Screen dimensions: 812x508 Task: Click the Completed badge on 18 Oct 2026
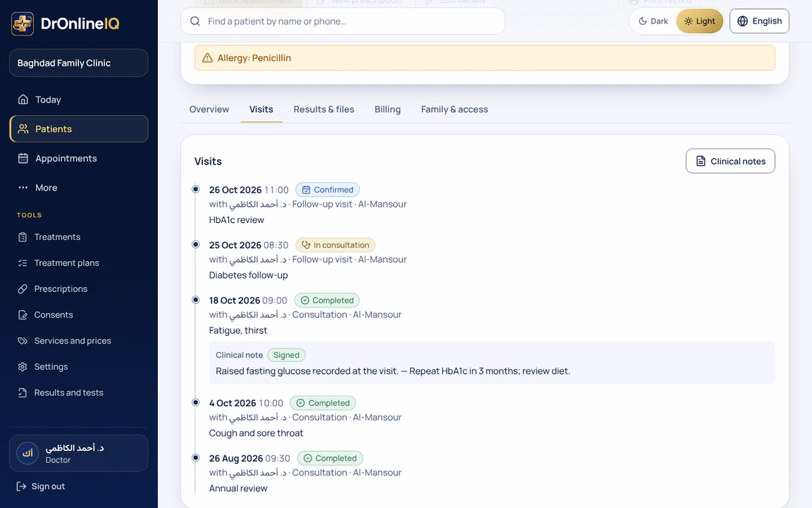327,301
